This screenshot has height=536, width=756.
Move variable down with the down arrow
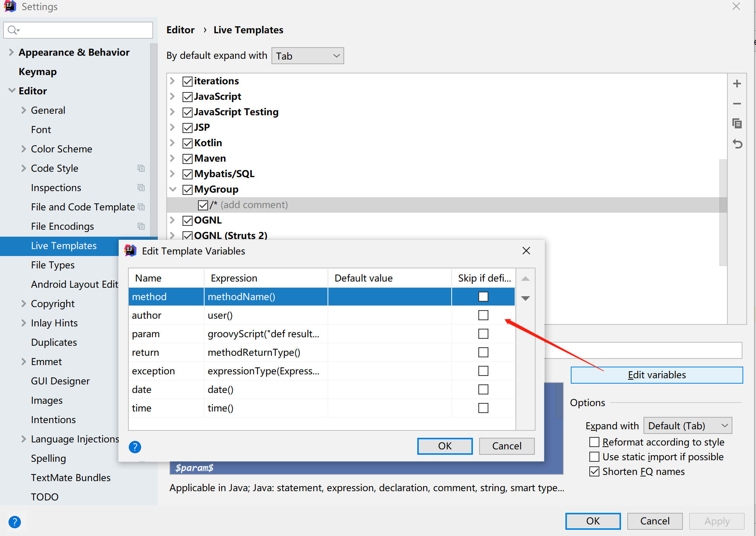point(525,298)
